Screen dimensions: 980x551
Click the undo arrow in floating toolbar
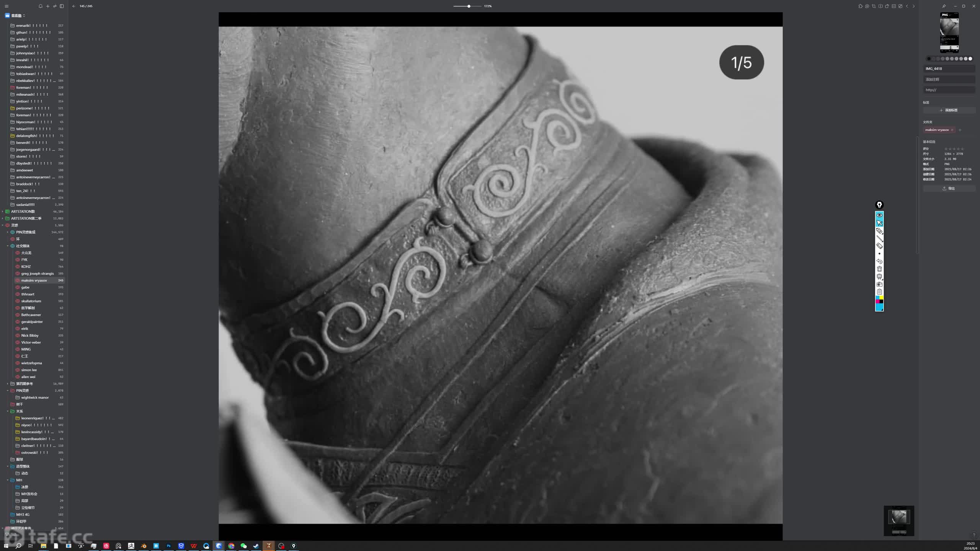point(879,261)
